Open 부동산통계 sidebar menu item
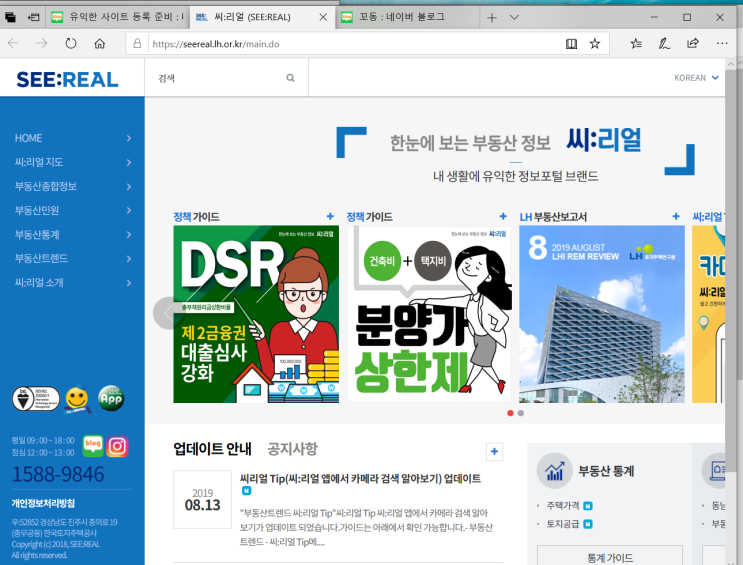This screenshot has height=565, width=743. tap(37, 235)
